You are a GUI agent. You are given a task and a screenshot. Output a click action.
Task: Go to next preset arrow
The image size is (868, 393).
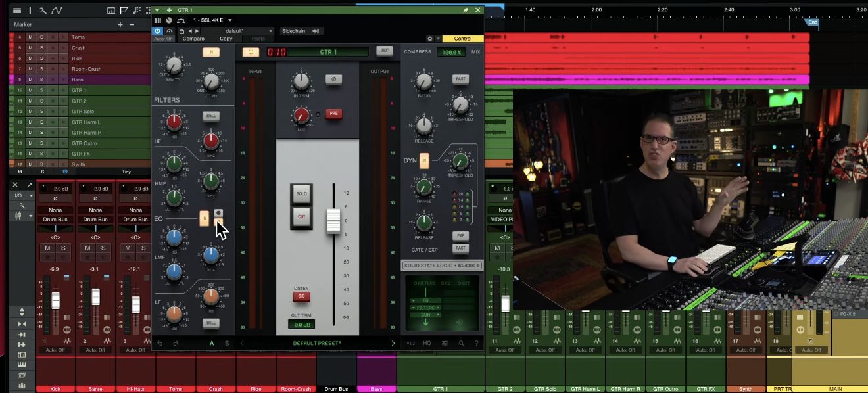[x=197, y=31]
